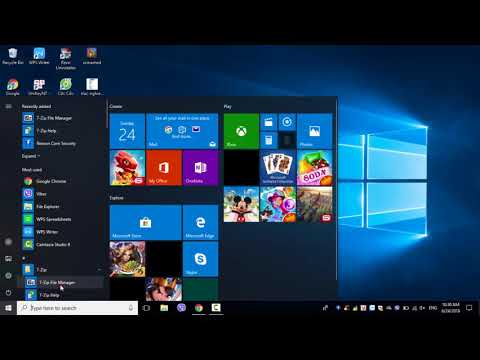Open the green Xbox tile
The width and height of the screenshot is (480, 360).
click(x=241, y=131)
